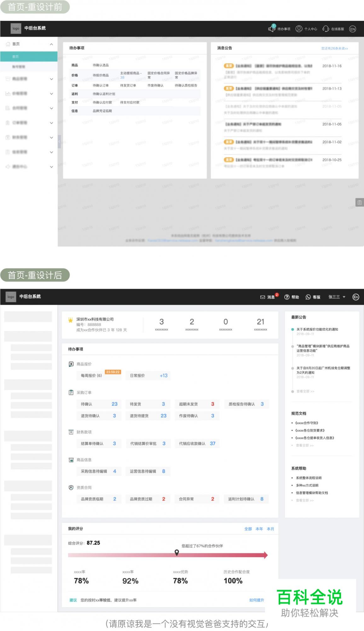
Task: Open the 如何提升 link
Action: coord(257,600)
